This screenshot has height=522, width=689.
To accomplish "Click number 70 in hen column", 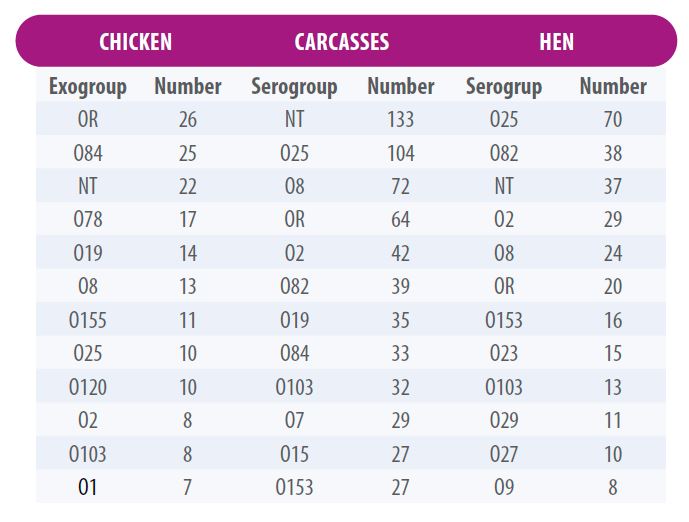I will pyautogui.click(x=613, y=120).
